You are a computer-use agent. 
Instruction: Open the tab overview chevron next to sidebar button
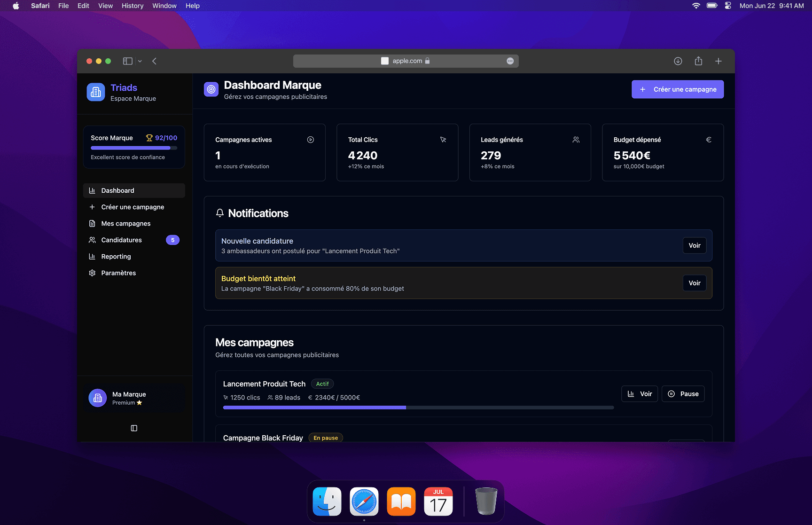pyautogui.click(x=140, y=61)
